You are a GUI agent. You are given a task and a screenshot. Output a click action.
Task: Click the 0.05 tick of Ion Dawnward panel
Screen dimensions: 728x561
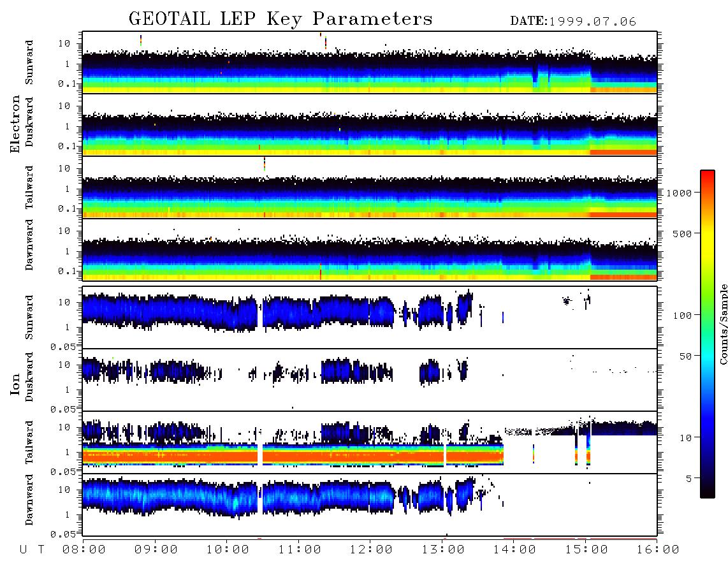pos(62,534)
